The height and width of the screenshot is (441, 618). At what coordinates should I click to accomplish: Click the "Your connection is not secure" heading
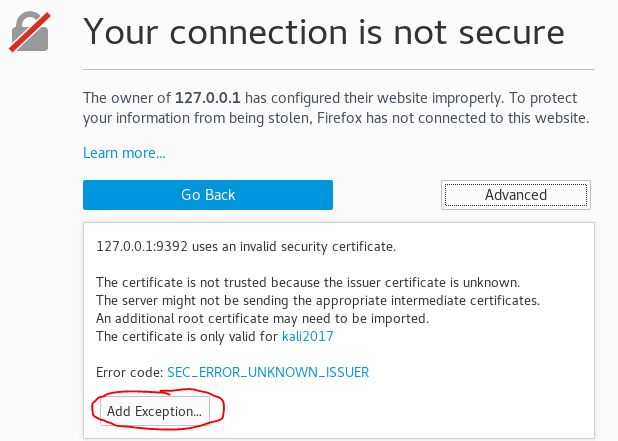[x=323, y=33]
